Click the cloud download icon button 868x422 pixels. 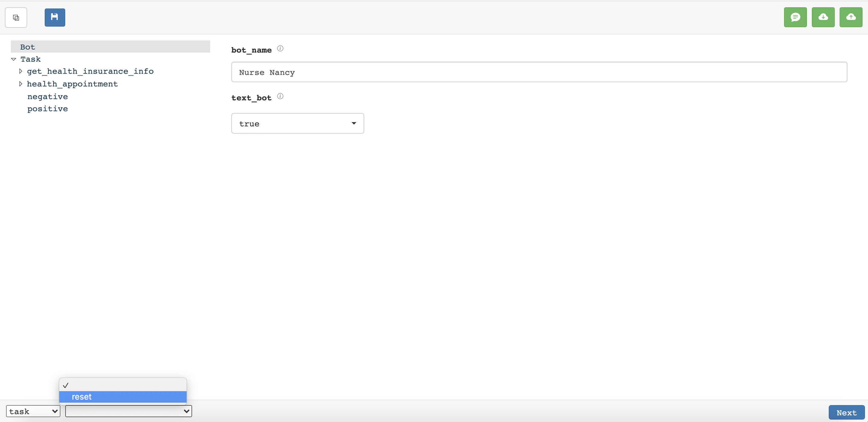click(x=823, y=17)
